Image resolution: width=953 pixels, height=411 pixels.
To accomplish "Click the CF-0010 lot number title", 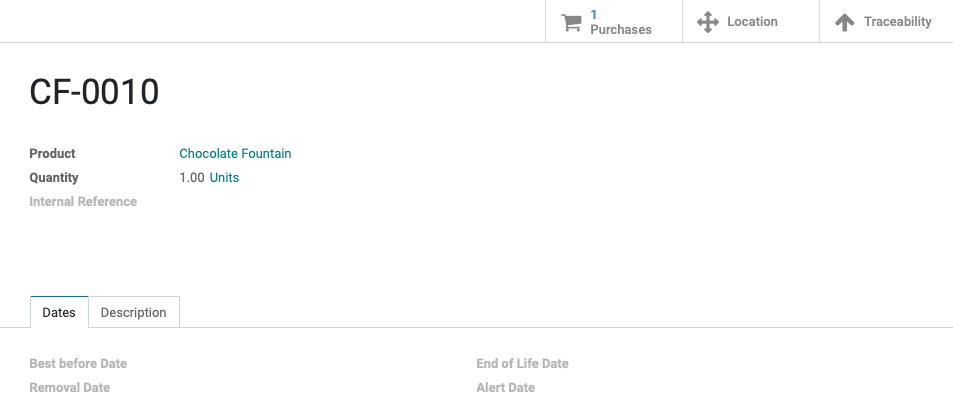I will point(94,92).
